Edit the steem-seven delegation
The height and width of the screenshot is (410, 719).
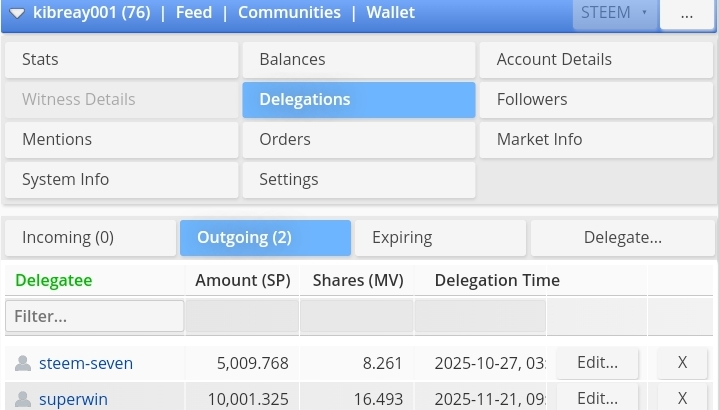(x=598, y=362)
